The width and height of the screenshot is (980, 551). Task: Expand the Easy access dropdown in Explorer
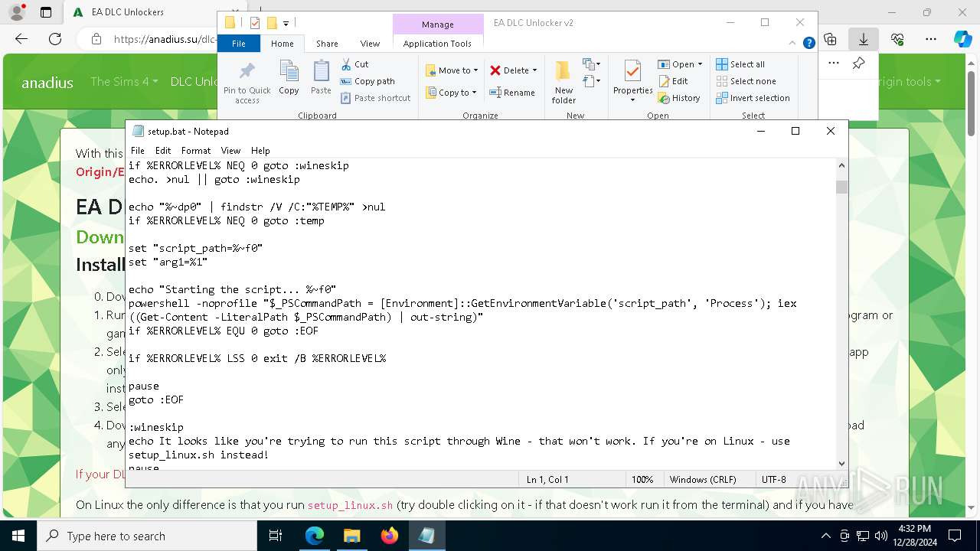coord(591,80)
